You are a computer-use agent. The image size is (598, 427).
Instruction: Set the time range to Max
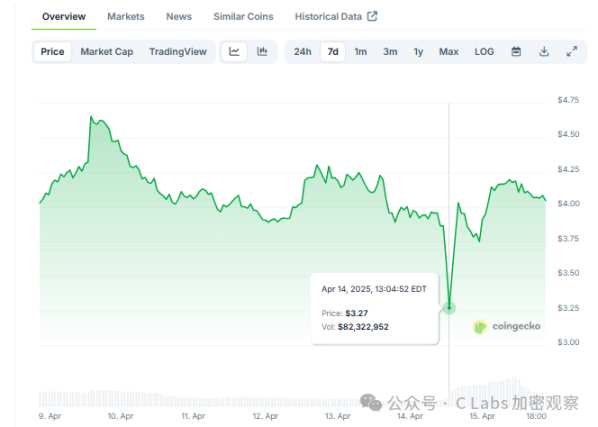pos(448,51)
